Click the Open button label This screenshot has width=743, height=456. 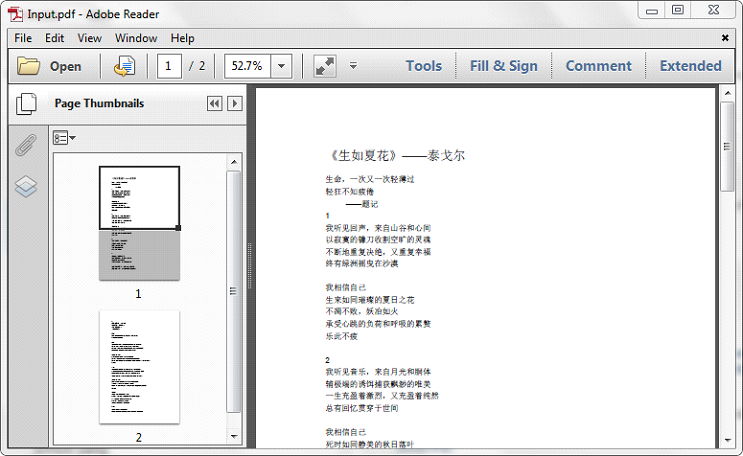point(65,66)
